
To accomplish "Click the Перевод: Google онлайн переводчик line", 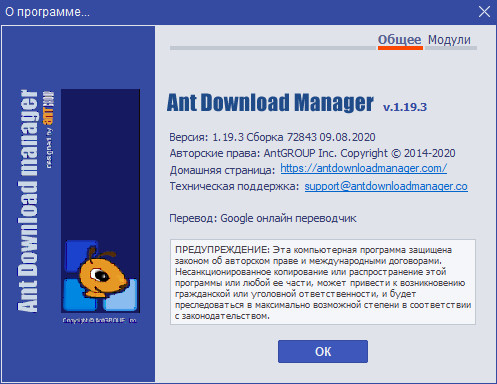I will click(x=263, y=218).
